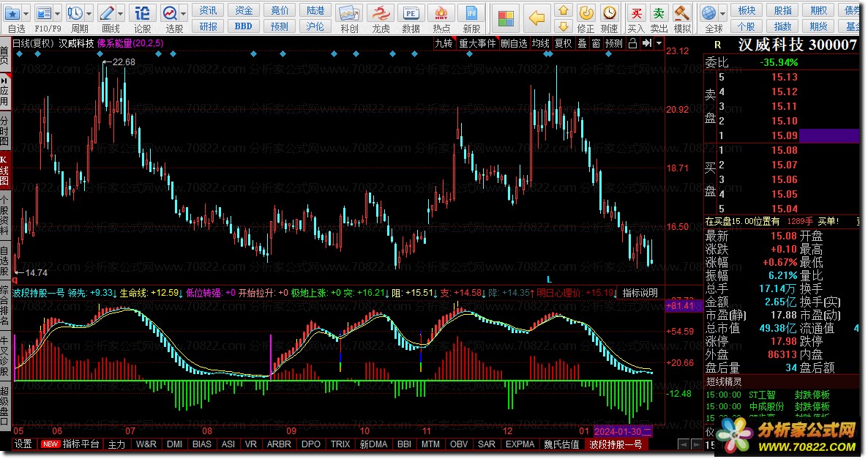Open the 科创 board icon

point(349,12)
